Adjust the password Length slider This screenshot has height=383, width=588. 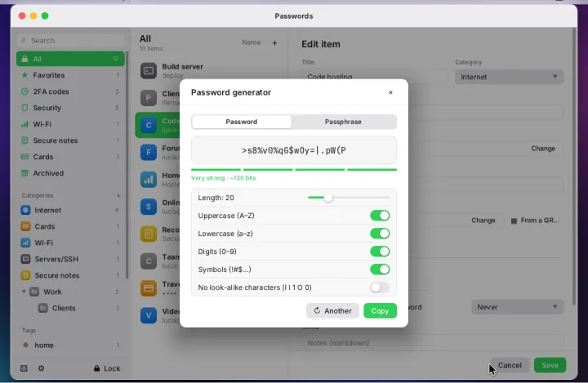tap(349, 198)
